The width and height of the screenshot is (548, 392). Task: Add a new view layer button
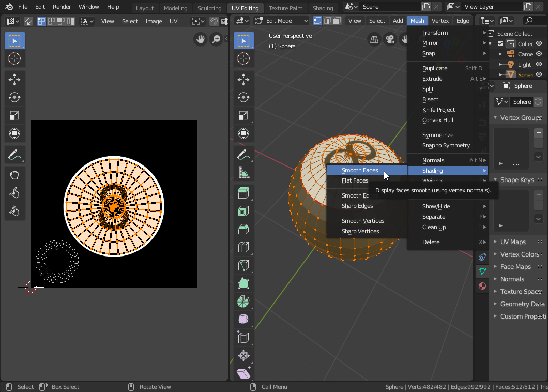(x=528, y=7)
